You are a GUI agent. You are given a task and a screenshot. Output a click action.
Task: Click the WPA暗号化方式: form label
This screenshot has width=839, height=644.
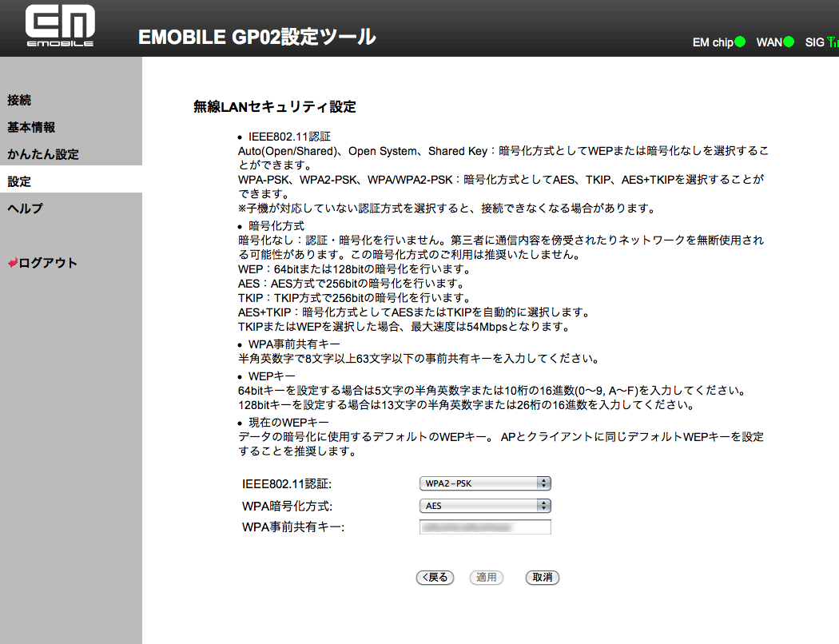point(288,506)
